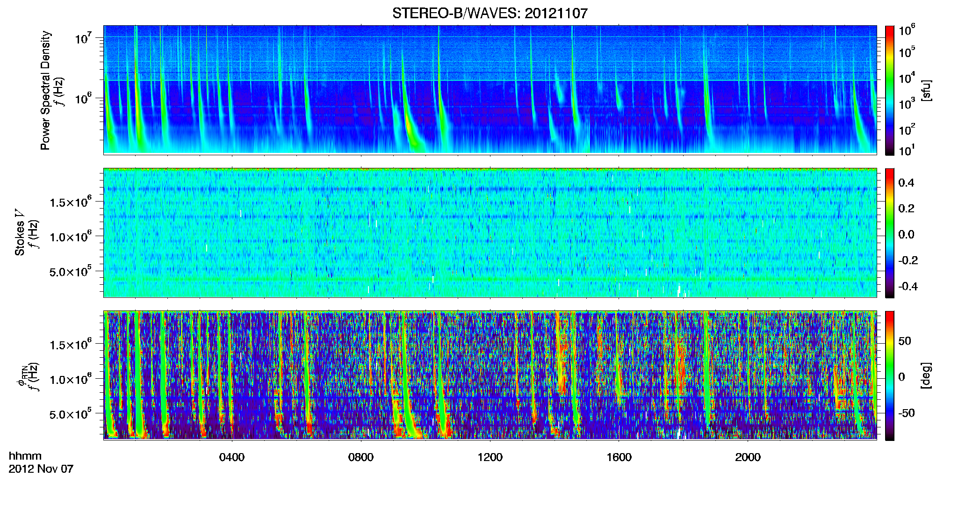The image size is (980, 505).
Task: Select the Power Spectral Density axis label
Action: [x=45, y=90]
